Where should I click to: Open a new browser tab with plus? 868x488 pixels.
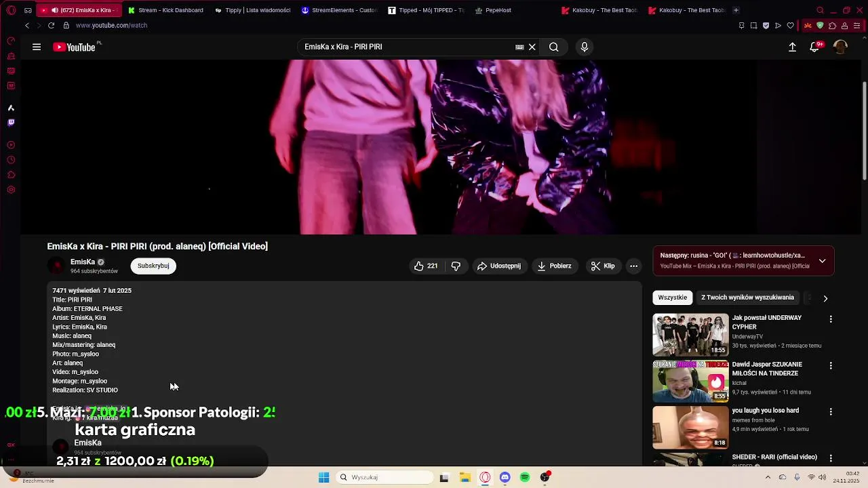click(x=736, y=10)
